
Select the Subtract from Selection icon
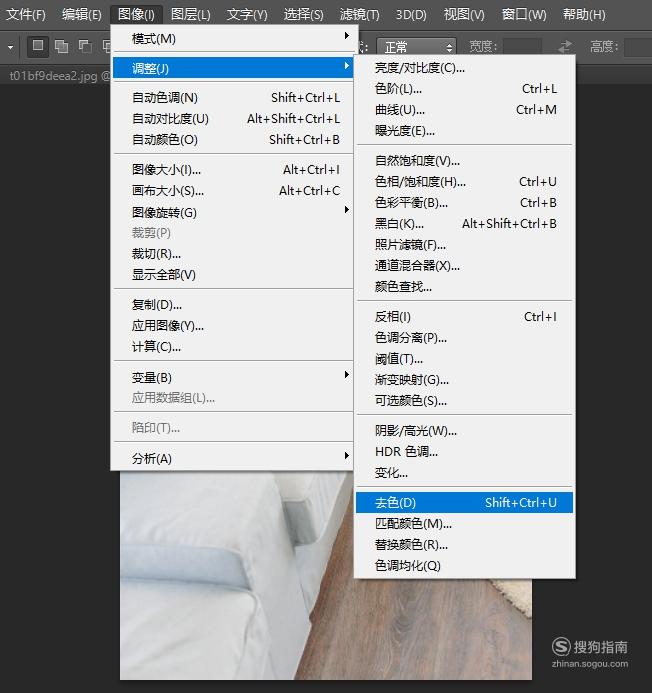coord(85,46)
